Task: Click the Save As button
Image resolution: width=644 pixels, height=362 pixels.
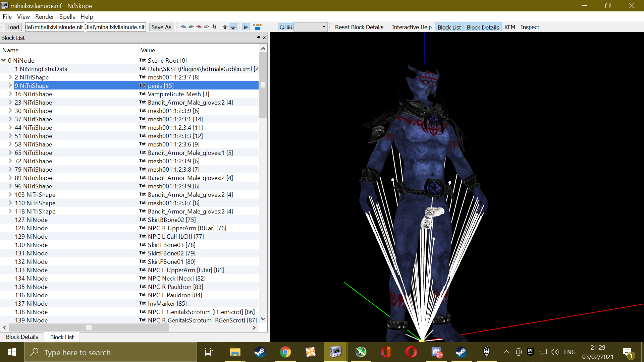Action: 161,27
